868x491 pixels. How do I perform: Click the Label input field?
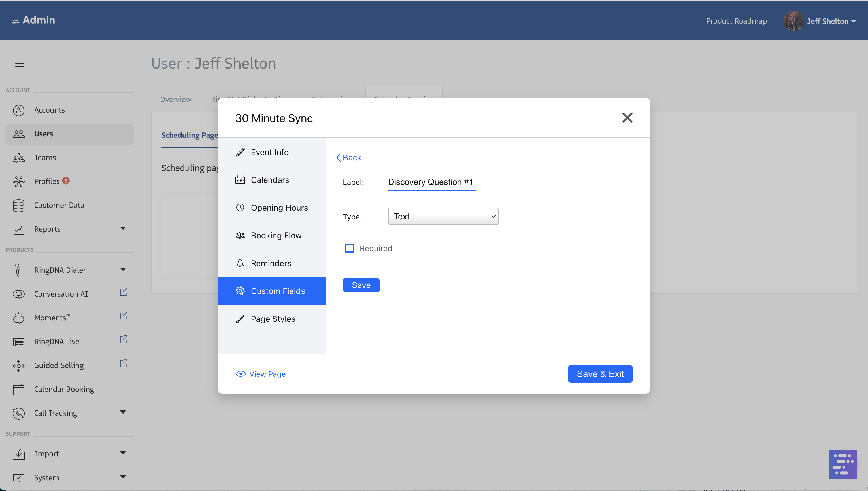coord(432,182)
